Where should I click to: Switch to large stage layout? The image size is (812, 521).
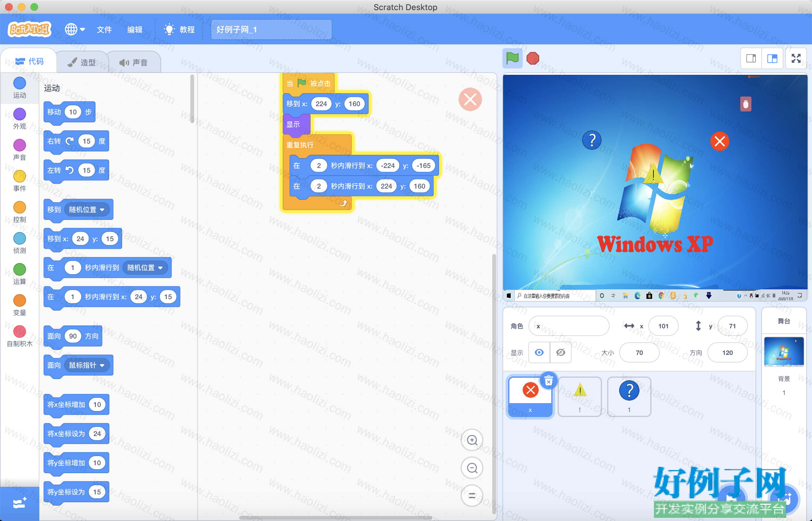[772, 59]
